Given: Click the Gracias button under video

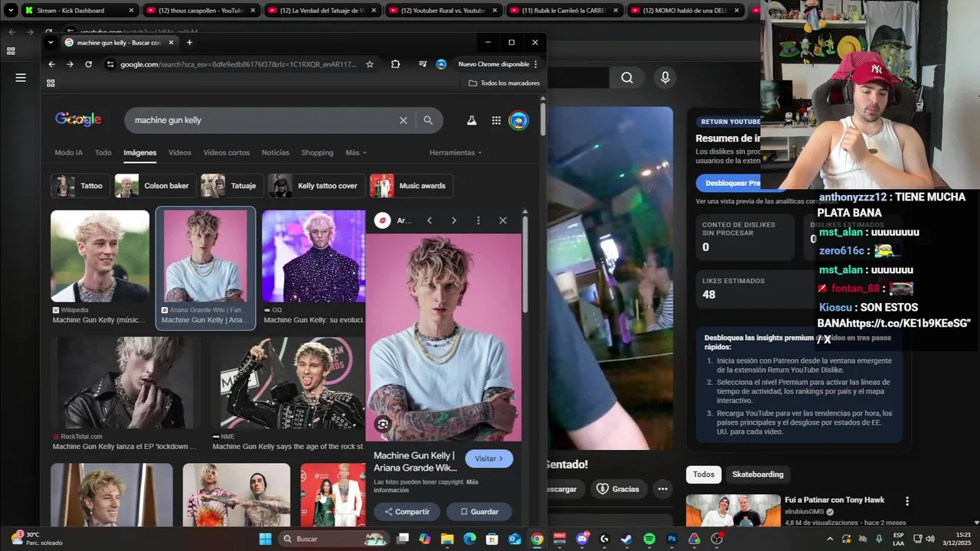Looking at the screenshot, I should click(x=618, y=489).
